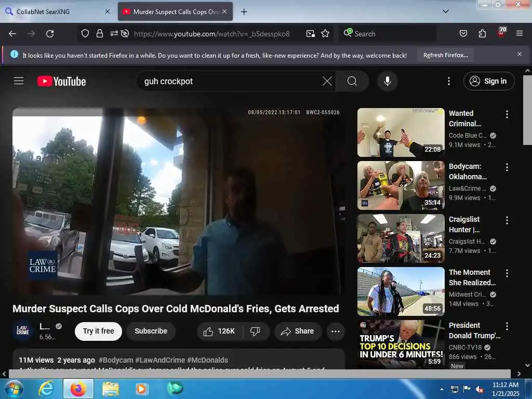Viewport: 532px width, 399px height.
Task: Click the Refresh Firefox button
Action: [x=445, y=55]
